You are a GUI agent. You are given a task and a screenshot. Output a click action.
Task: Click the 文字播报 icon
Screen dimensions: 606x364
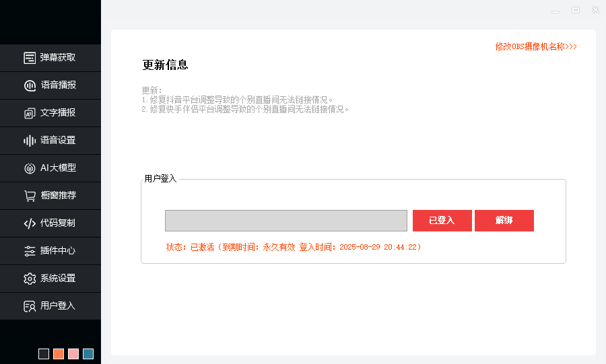30,113
